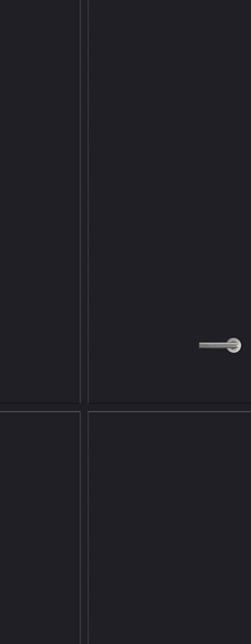Viewport: 251px width, 644px height.
Task: Click the vertical groove below the crossing
Action: tap(84, 528)
